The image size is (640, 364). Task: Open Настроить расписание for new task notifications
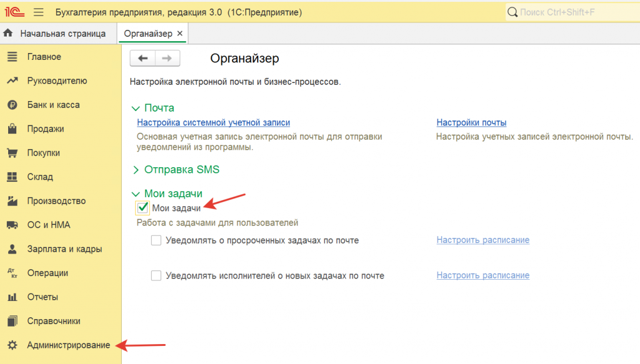pos(483,275)
